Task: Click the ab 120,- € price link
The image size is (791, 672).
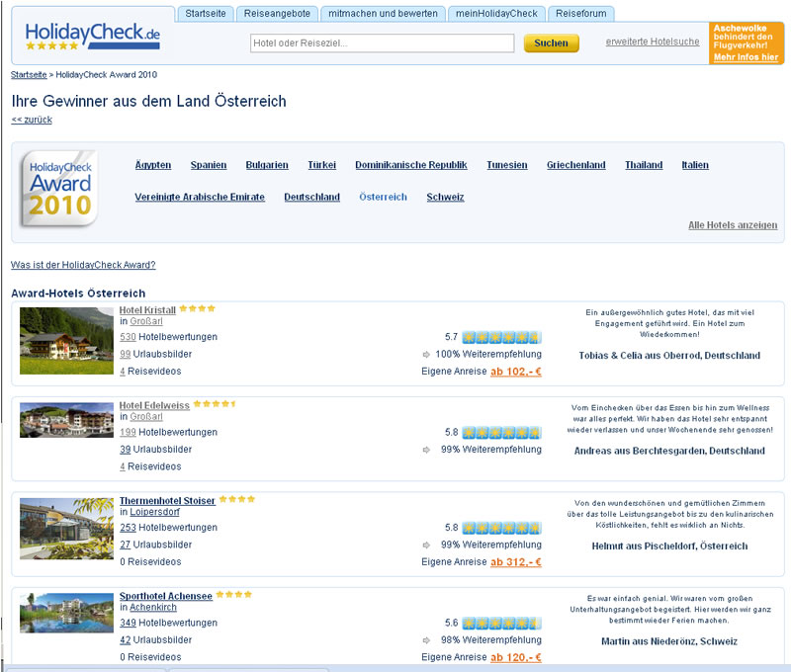Action: 516,657
